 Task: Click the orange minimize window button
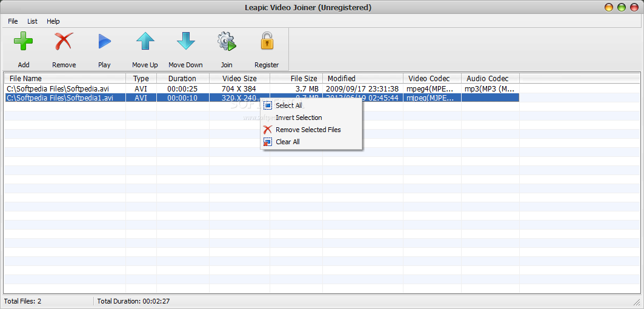click(609, 7)
